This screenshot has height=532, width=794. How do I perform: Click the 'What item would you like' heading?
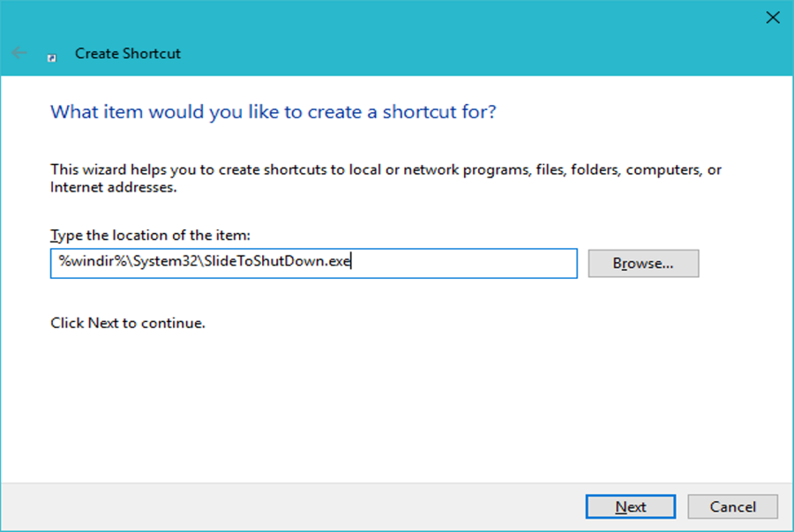point(273,112)
